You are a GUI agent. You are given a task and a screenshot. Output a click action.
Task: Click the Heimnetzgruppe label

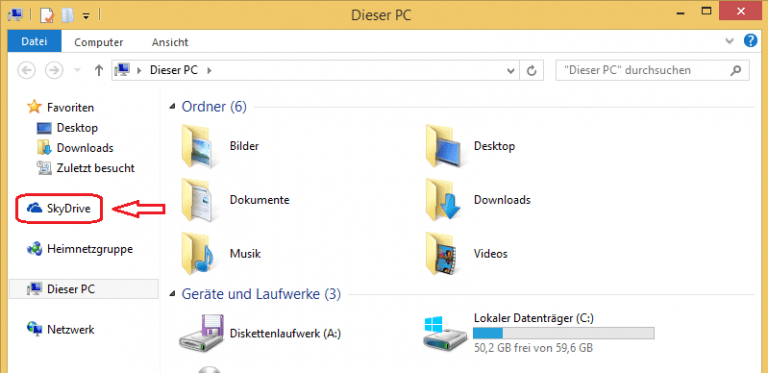tap(90, 249)
